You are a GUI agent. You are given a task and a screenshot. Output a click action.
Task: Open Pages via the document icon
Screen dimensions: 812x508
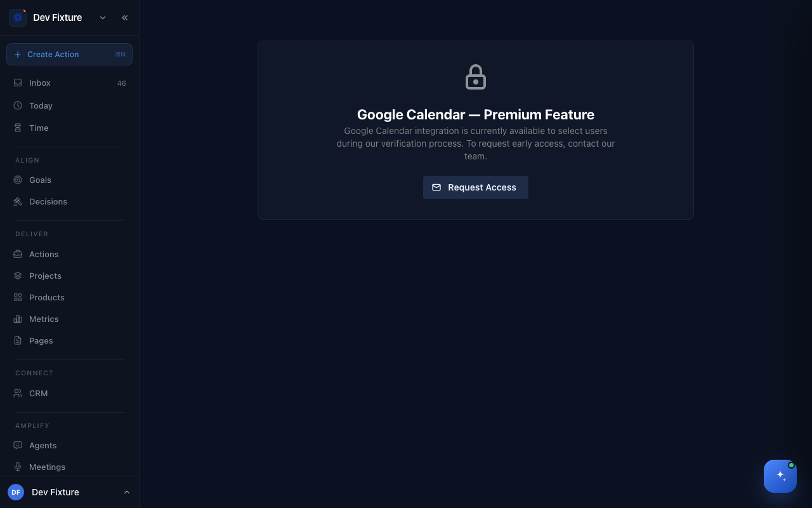click(x=18, y=340)
